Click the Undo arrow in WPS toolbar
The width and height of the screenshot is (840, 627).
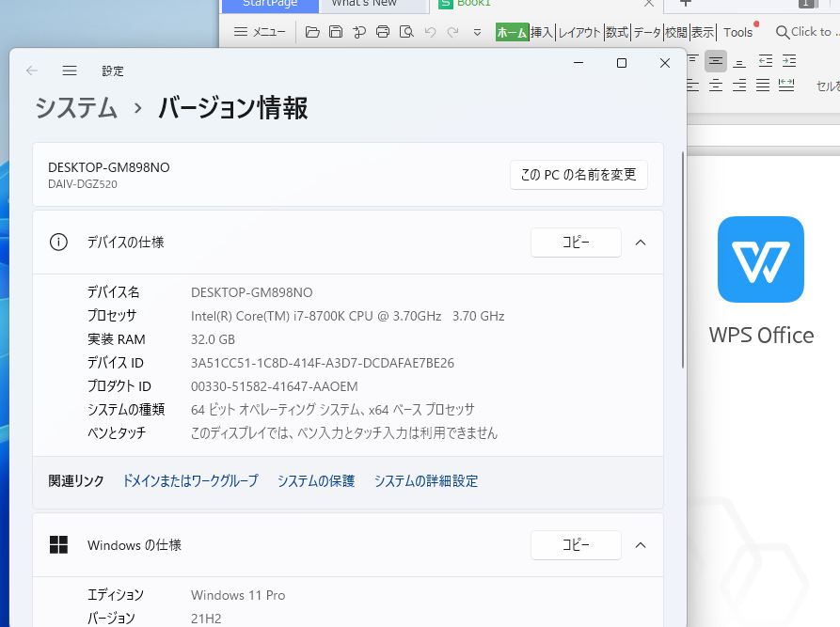click(x=430, y=32)
